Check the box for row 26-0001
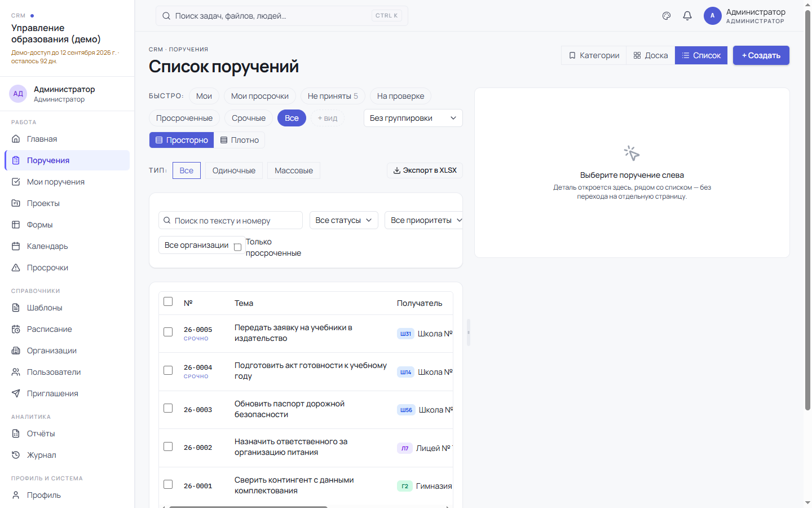This screenshot has width=812, height=508. pyautogui.click(x=168, y=484)
